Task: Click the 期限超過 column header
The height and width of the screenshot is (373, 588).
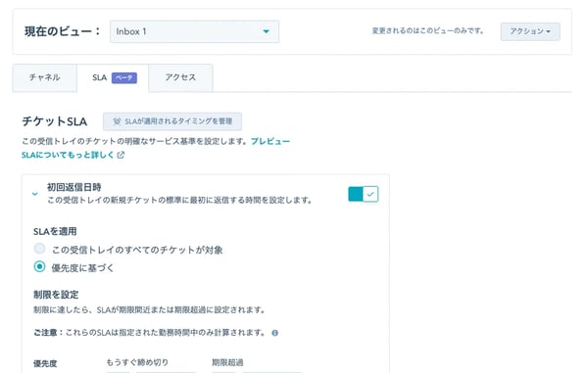Action: [227, 362]
